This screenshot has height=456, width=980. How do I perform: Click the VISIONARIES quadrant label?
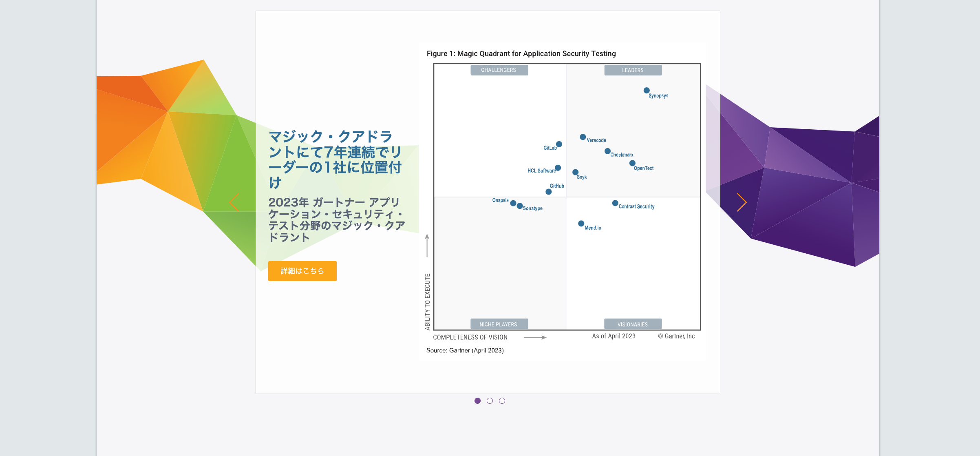[x=633, y=324]
